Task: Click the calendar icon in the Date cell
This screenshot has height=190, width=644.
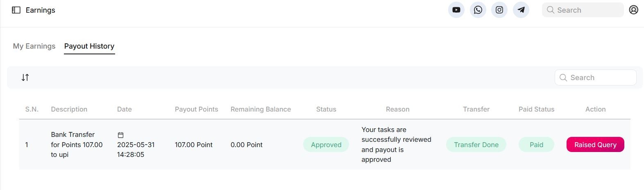Action: (120, 135)
